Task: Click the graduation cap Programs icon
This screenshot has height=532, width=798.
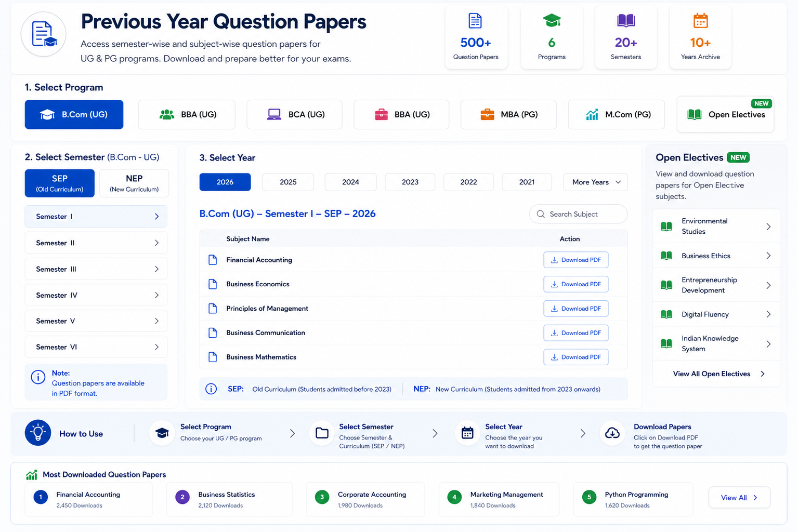Action: click(x=552, y=21)
